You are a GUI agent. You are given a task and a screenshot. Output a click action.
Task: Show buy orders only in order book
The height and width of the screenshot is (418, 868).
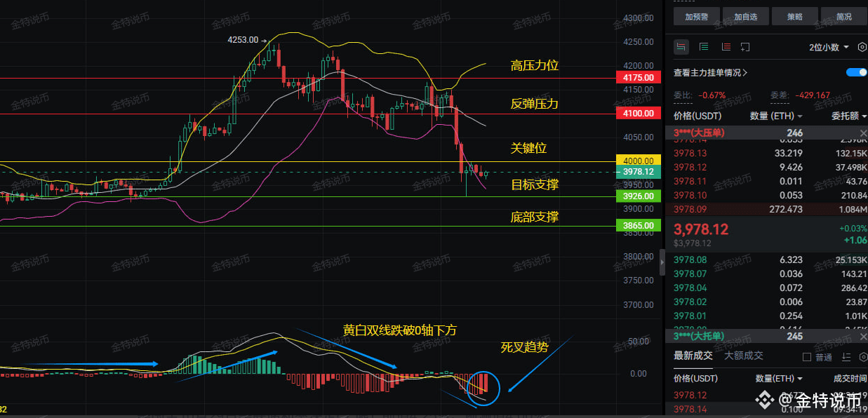[704, 47]
